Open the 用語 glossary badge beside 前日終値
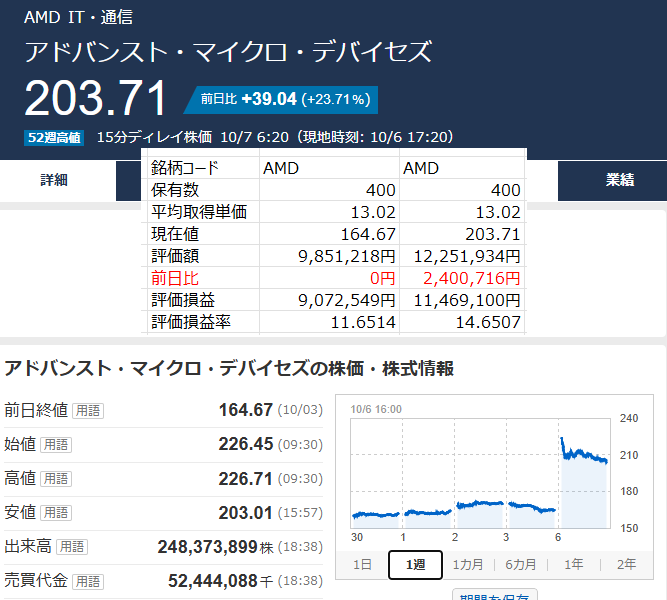This screenshot has width=667, height=600. pos(88,410)
